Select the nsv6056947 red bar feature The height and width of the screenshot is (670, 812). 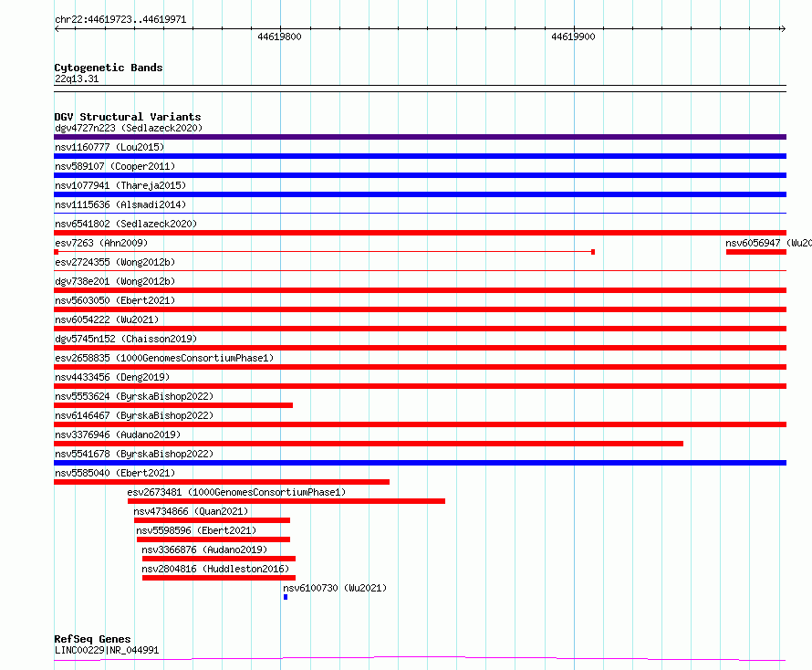[x=756, y=252]
